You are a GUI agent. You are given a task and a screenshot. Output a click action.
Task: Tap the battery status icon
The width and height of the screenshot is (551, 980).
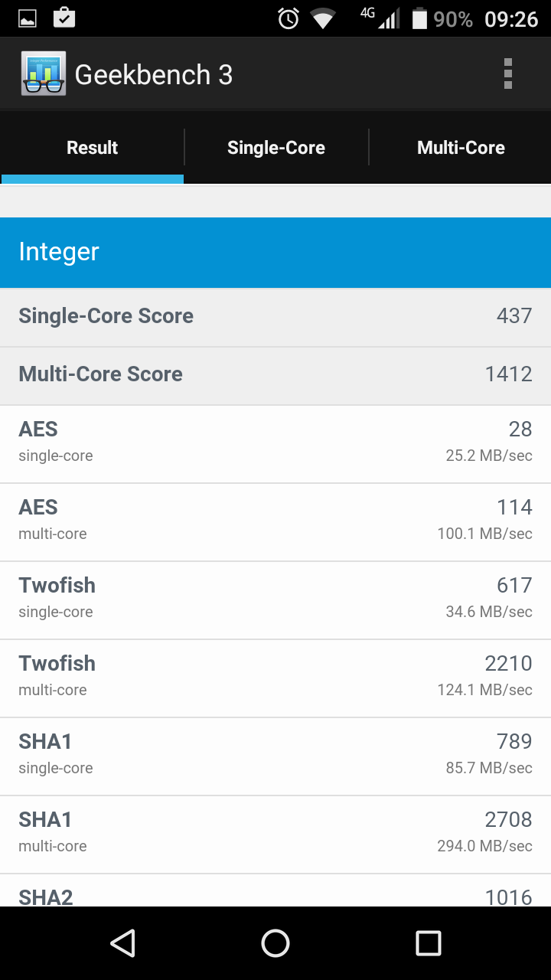419,18
